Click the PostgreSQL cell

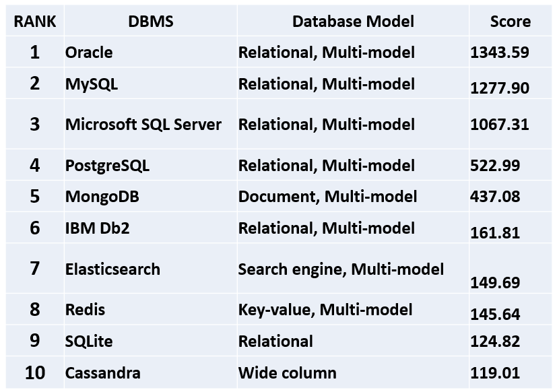click(x=107, y=165)
